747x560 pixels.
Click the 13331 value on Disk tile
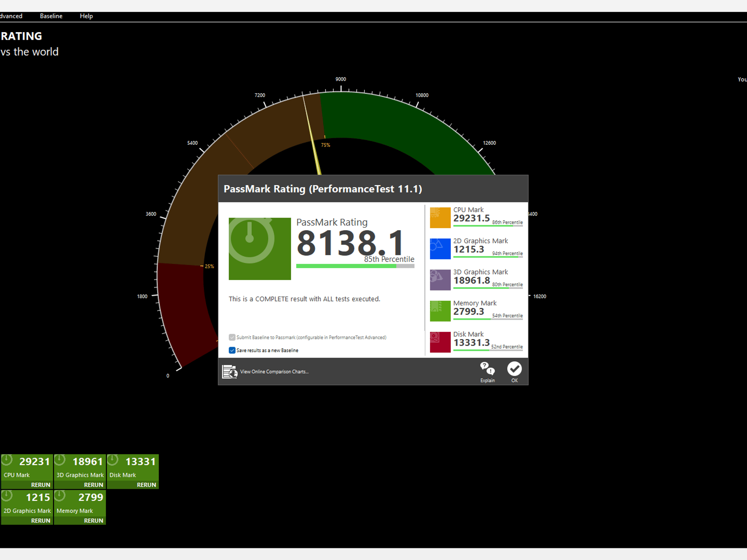[x=140, y=462]
